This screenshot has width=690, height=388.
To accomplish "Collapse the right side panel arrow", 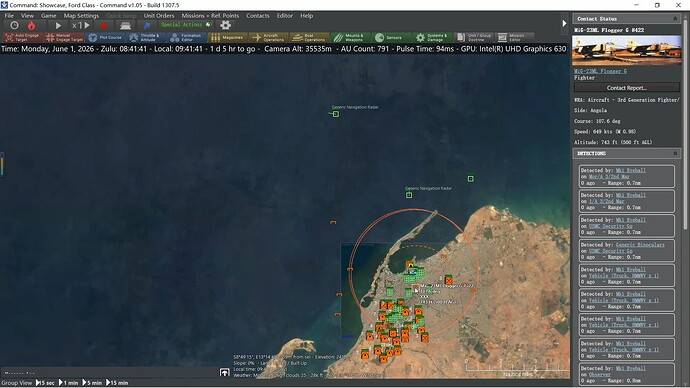I will [565, 23].
